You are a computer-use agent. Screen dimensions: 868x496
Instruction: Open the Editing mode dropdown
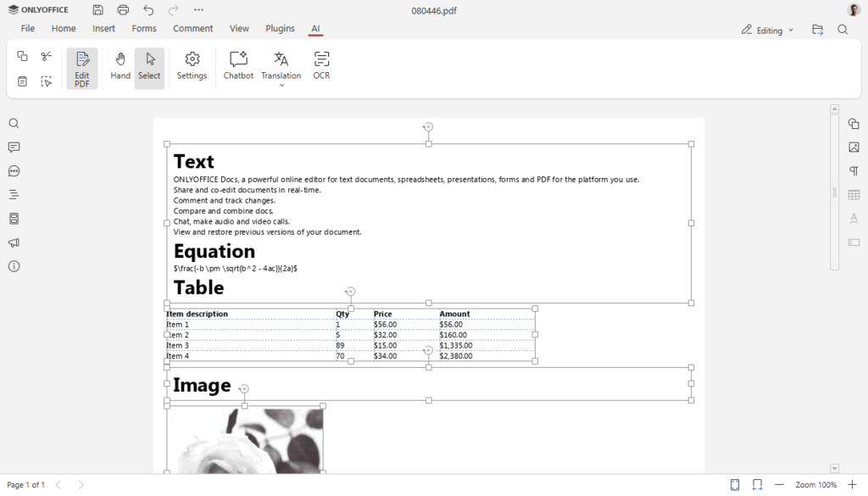click(766, 29)
